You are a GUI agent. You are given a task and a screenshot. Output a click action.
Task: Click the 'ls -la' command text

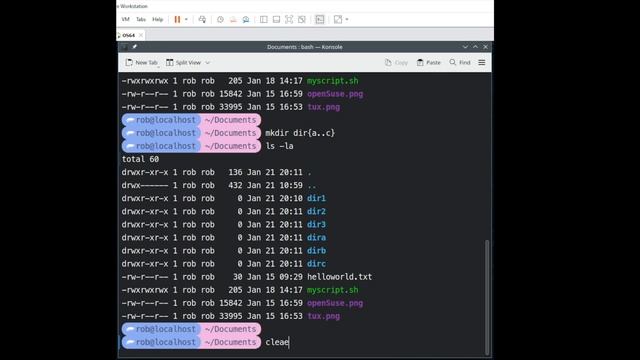(280, 146)
